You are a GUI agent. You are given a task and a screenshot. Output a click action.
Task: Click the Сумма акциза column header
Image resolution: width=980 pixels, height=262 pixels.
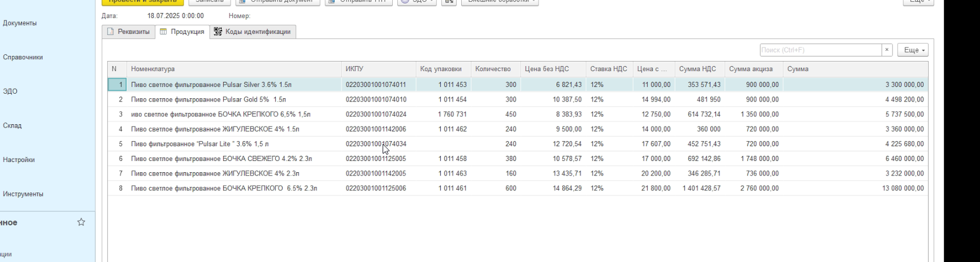coord(754,69)
